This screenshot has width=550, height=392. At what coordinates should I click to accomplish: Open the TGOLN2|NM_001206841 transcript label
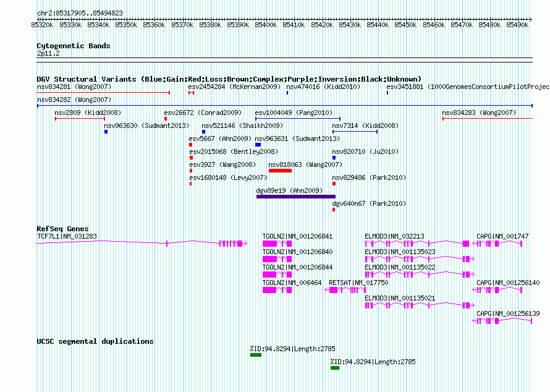(x=297, y=237)
